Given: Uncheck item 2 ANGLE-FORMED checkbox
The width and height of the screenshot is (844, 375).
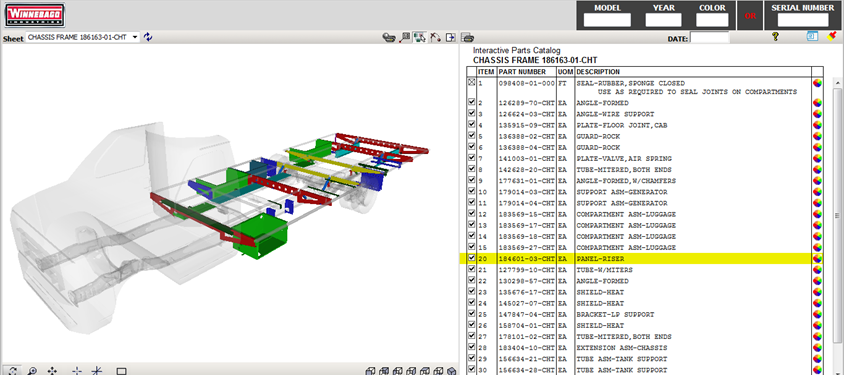Looking at the screenshot, I should (472, 102).
